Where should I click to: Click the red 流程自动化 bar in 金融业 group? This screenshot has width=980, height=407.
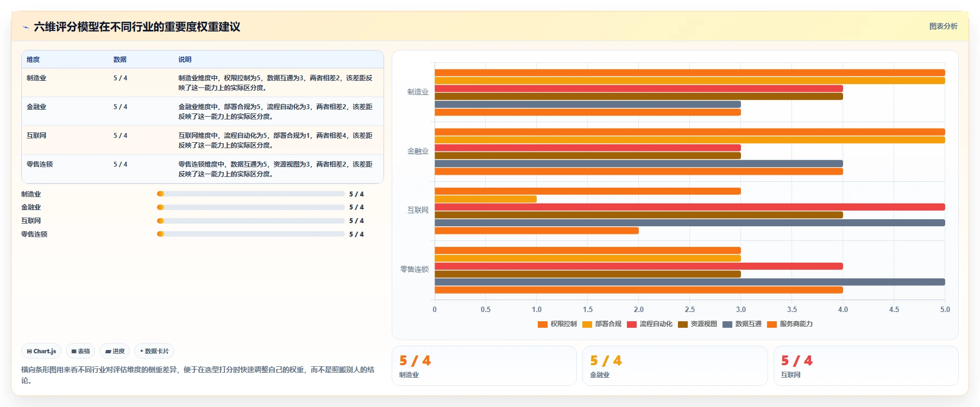click(588, 148)
